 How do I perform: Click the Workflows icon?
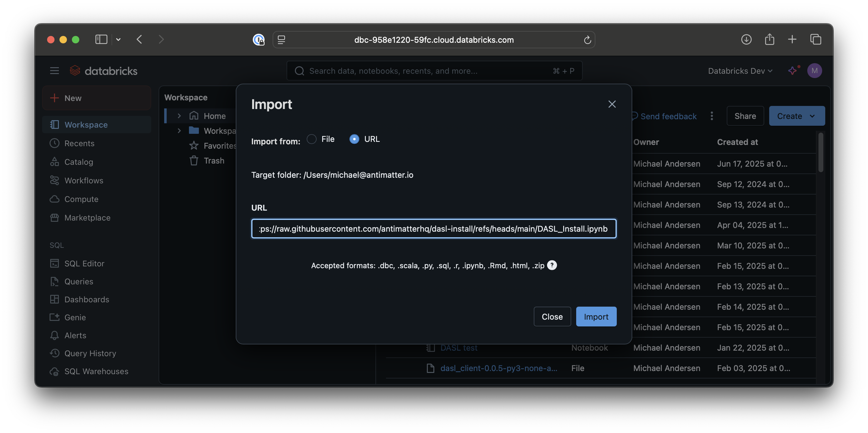(54, 181)
